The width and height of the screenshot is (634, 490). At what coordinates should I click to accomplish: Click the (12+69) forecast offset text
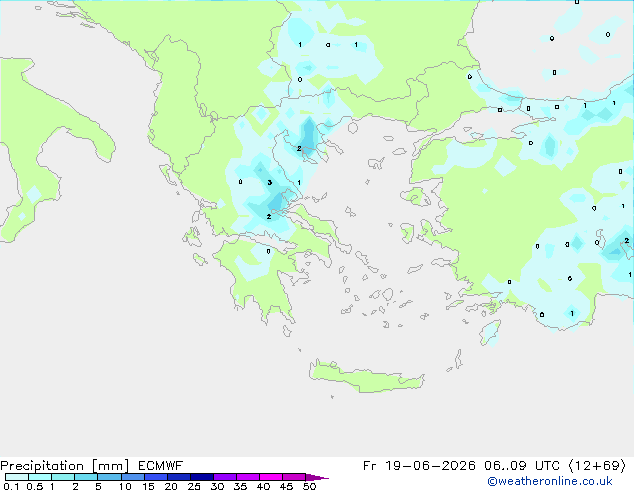(597, 466)
